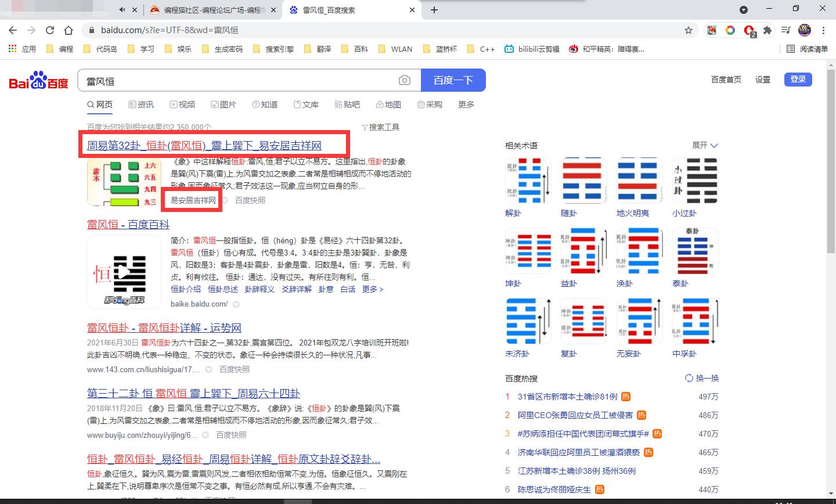Open the 随卦 hexagram thumbnail
Screen dimensions: 836x504
click(583, 181)
